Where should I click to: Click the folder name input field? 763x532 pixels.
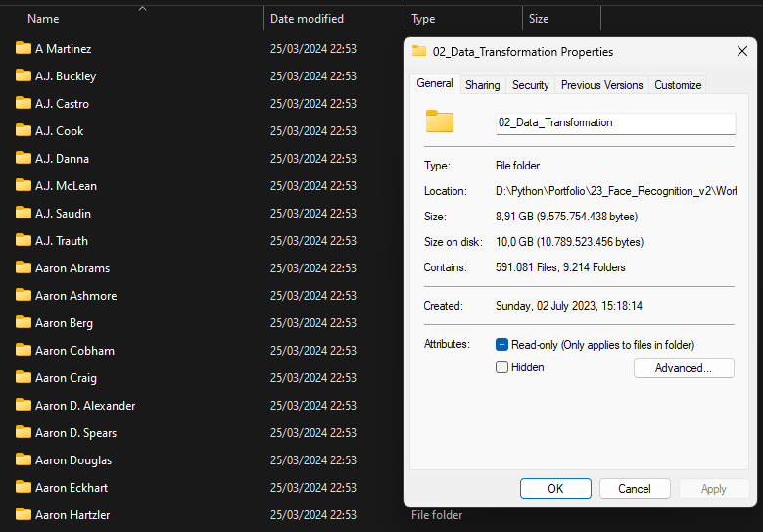[615, 123]
